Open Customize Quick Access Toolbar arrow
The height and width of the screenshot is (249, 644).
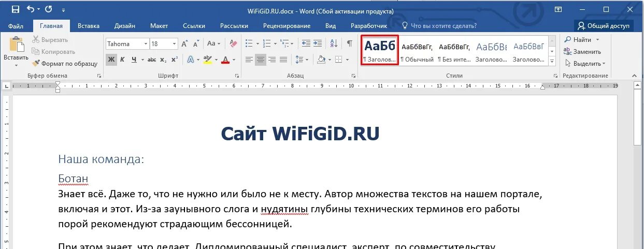(63, 10)
